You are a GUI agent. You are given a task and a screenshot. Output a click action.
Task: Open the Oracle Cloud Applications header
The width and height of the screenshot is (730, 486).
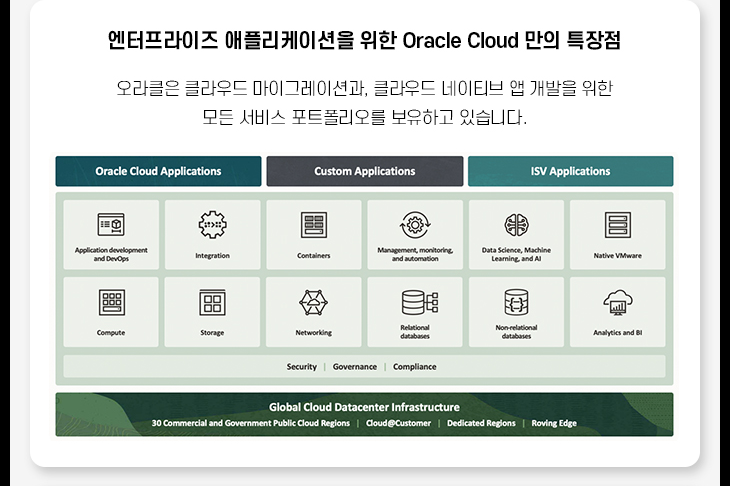[158, 171]
